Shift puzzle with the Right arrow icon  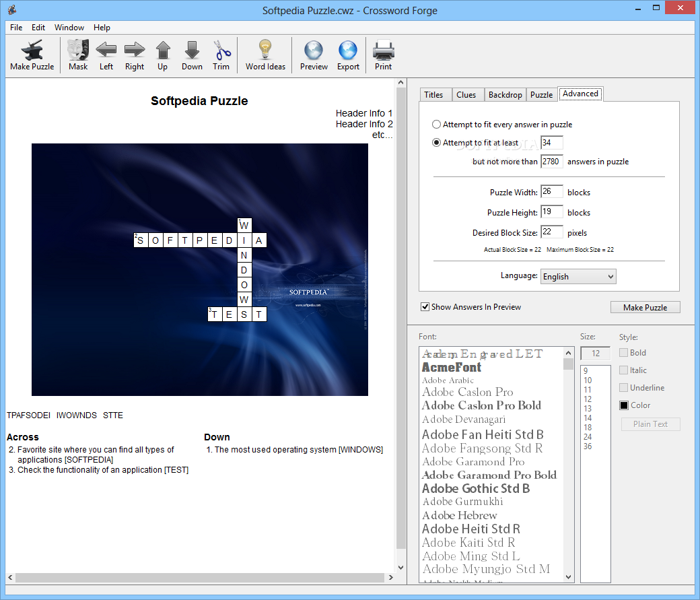pyautogui.click(x=135, y=55)
